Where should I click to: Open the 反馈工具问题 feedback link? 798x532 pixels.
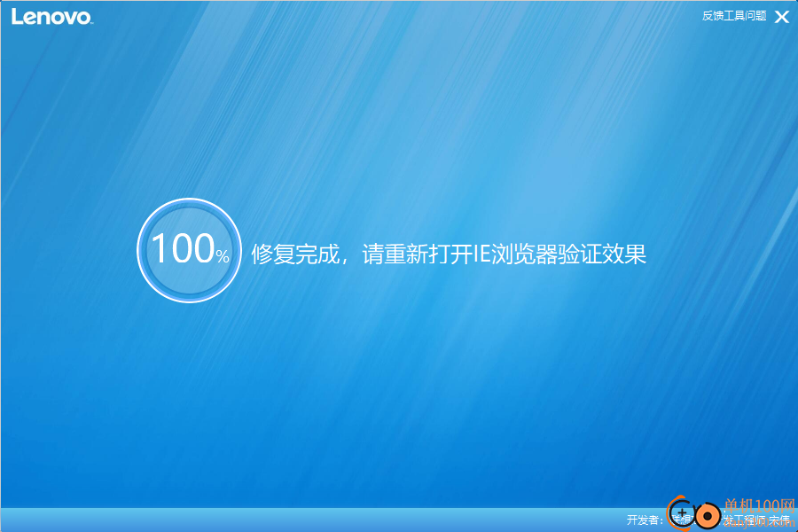tap(734, 16)
